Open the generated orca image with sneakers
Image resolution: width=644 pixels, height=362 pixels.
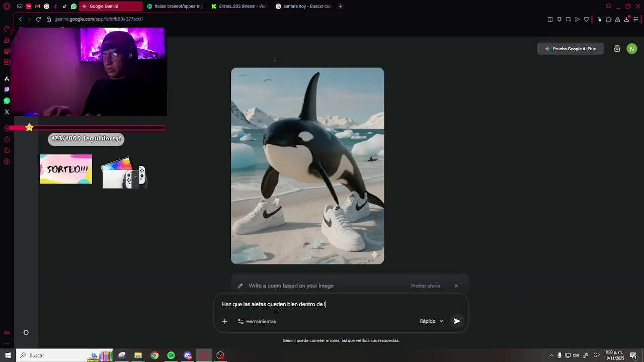tap(307, 166)
